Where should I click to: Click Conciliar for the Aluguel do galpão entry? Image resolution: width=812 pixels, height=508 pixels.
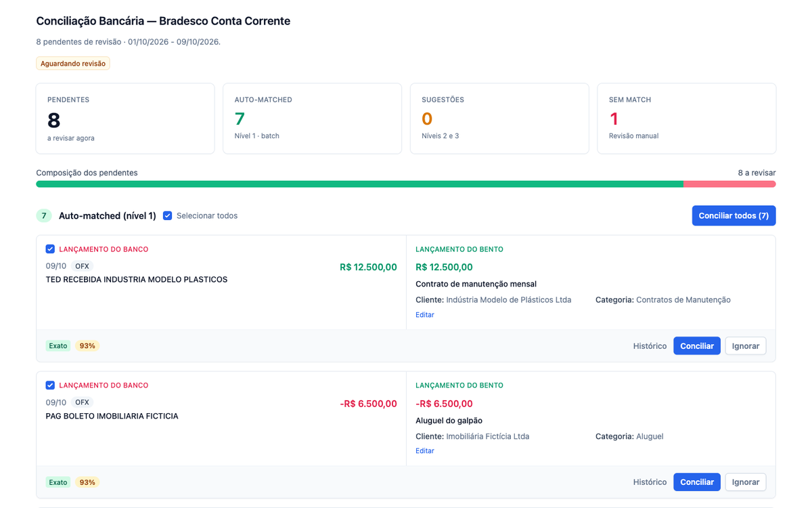coord(697,482)
